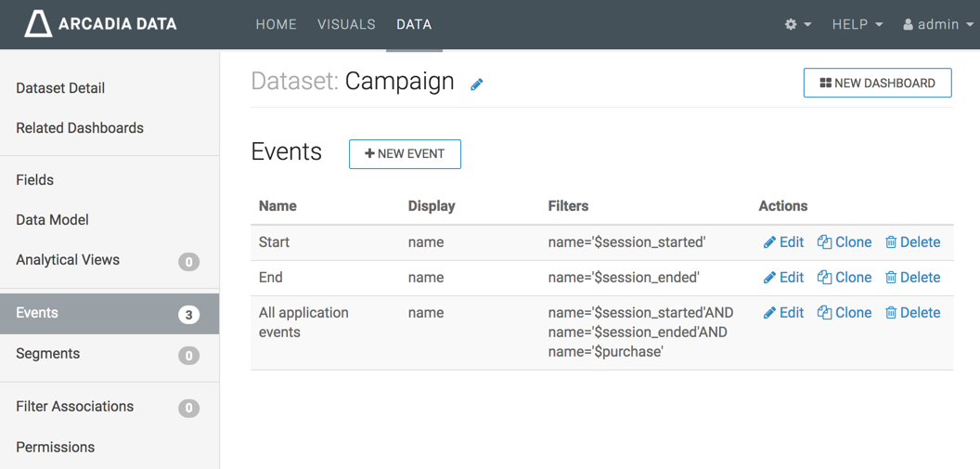Select Data Model in the sidebar

click(x=52, y=220)
